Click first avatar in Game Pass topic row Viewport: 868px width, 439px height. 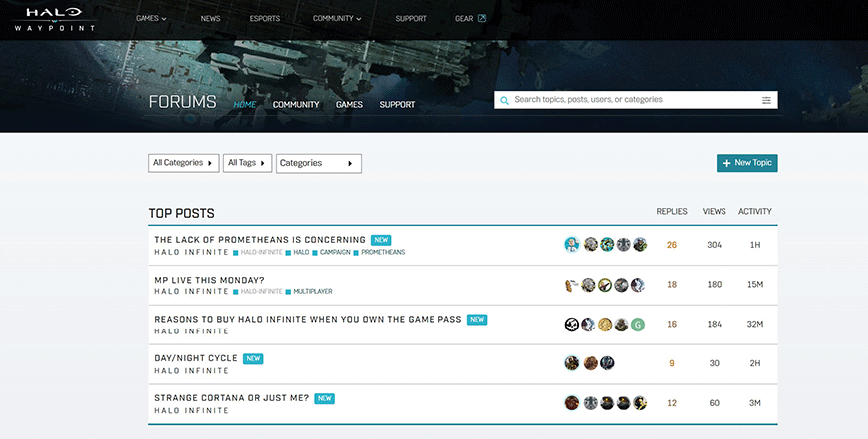[572, 324]
